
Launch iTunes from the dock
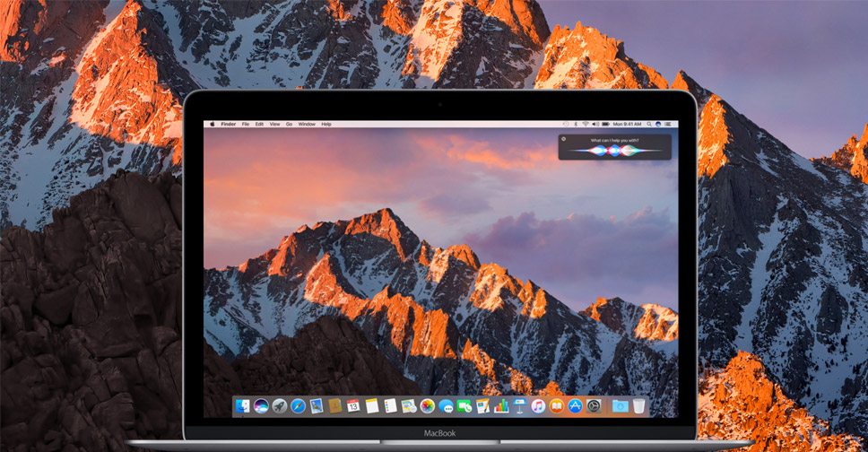pos(538,406)
